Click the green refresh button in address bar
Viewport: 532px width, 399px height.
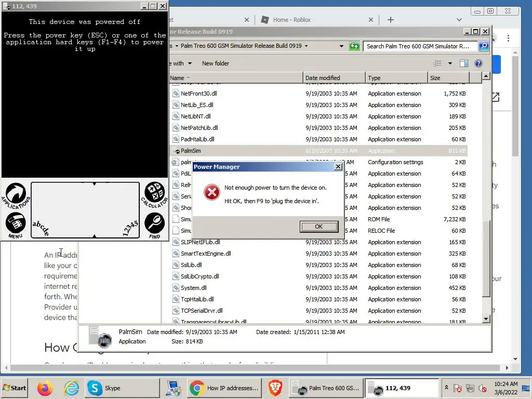pyautogui.click(x=354, y=46)
